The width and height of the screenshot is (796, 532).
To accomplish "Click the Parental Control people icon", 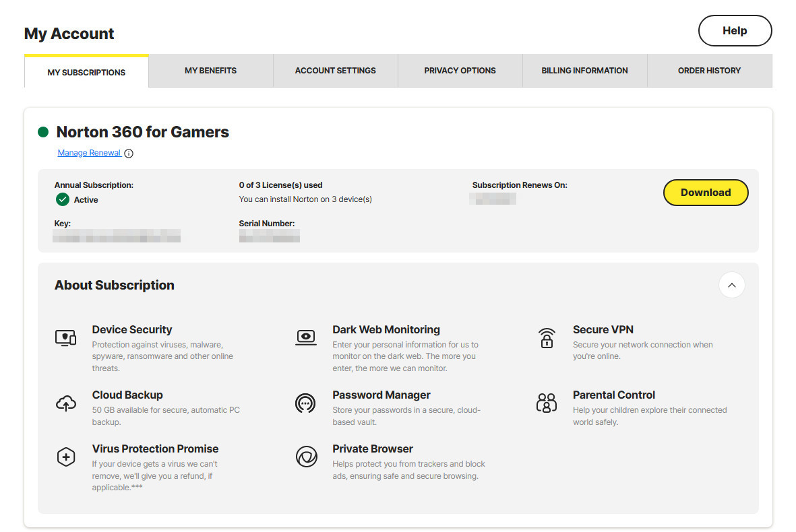I will point(547,403).
